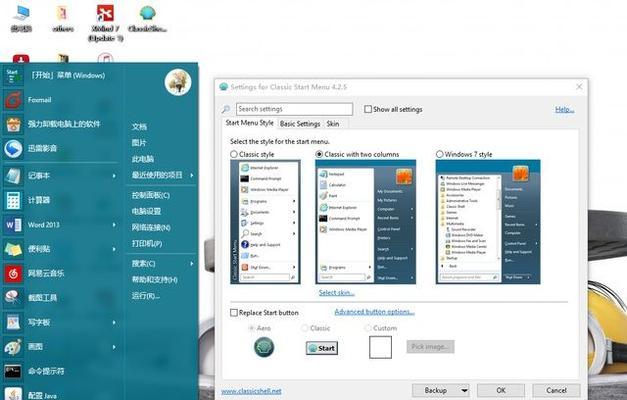Select Aero button radio option
The width and height of the screenshot is (627, 400).
(252, 328)
